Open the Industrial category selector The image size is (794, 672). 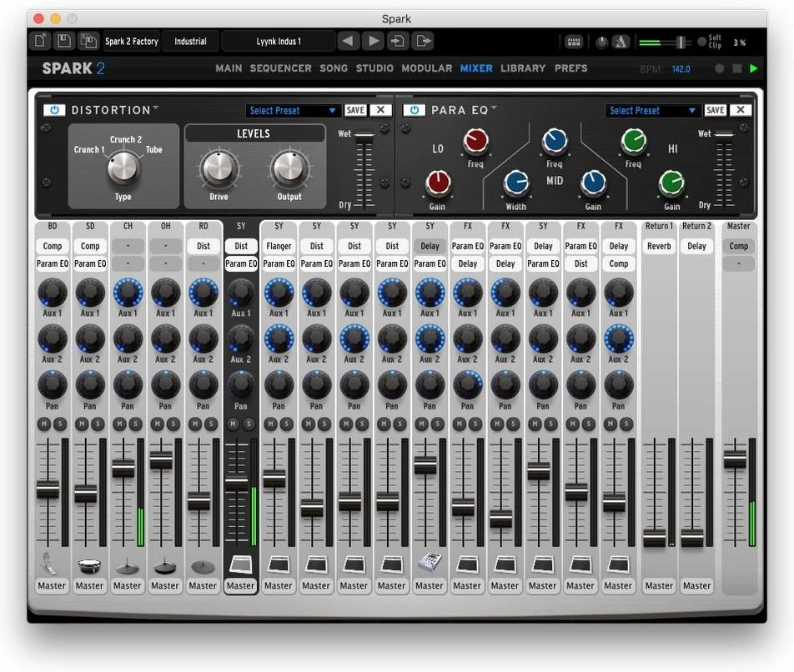(x=190, y=42)
